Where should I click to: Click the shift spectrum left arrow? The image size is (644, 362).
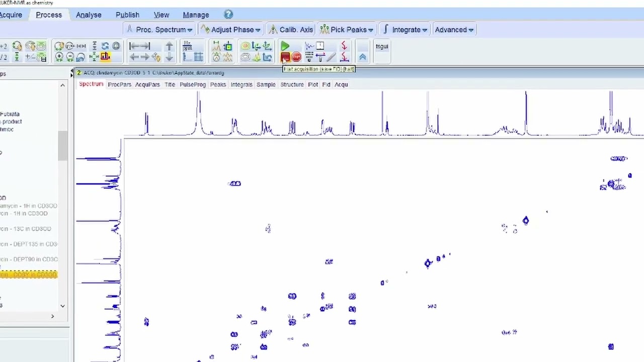pyautogui.click(x=134, y=57)
